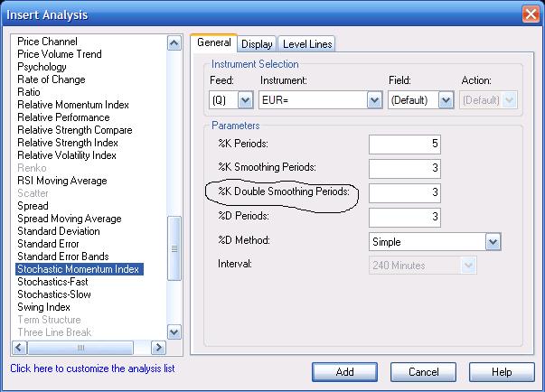Expand the Instrument dropdown arrow
Image resolution: width=545 pixels, height=392 pixels.
pyautogui.click(x=375, y=100)
